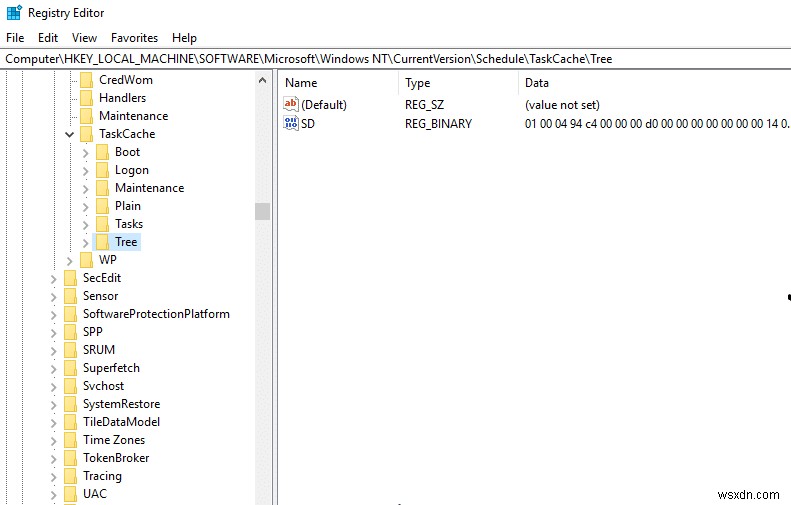Expand the Boot key
Image resolution: width=791 pixels, height=505 pixels.
pyautogui.click(x=85, y=153)
